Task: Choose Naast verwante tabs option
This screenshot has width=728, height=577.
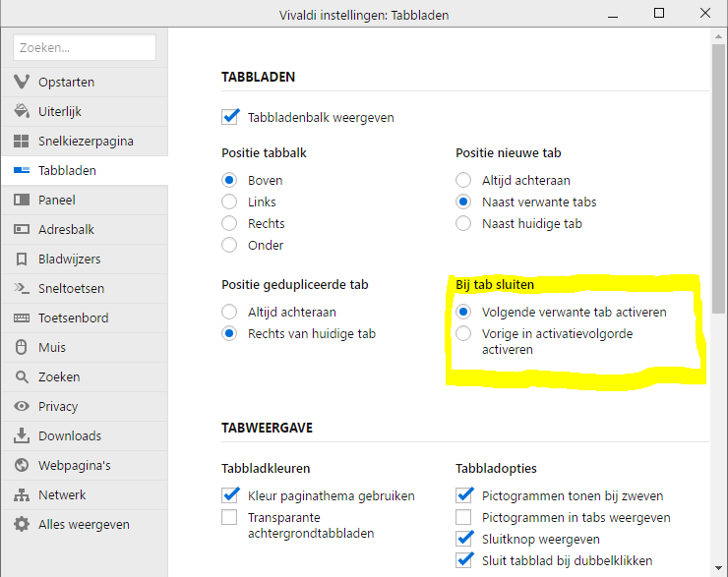Action: [x=463, y=202]
